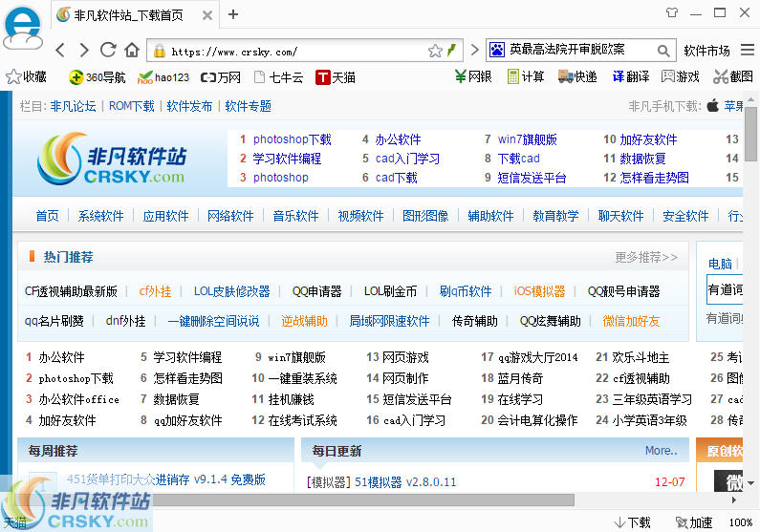
Task: Open the 软件专题 link
Action: (x=248, y=106)
